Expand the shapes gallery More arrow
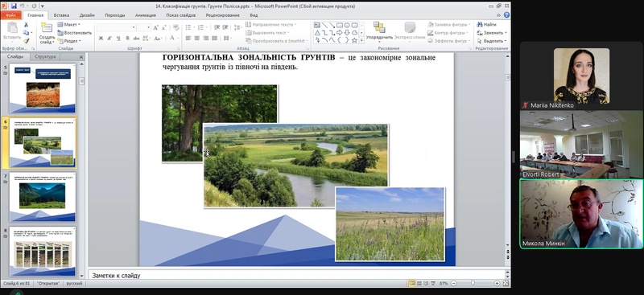The height and width of the screenshot is (295, 644). tap(361, 40)
